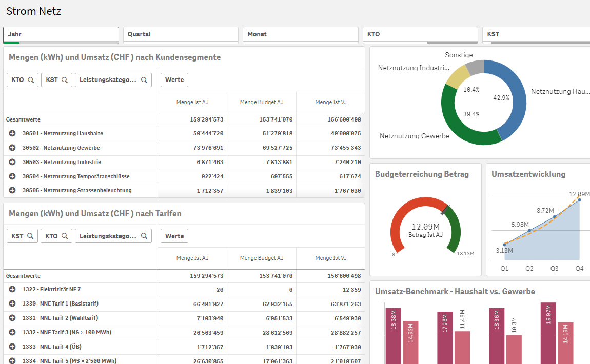590x364 pixels.
Task: Search KST field in Tarifen table
Action: pos(22,236)
